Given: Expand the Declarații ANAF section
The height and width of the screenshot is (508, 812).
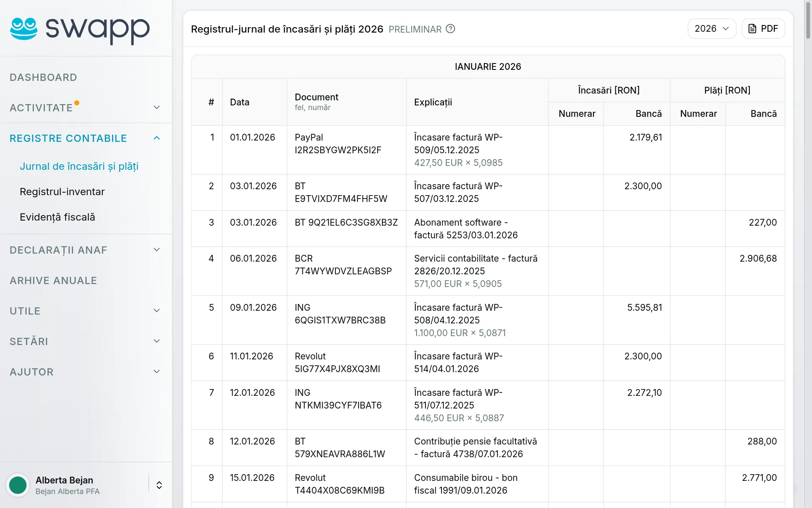Looking at the screenshot, I should coord(86,250).
